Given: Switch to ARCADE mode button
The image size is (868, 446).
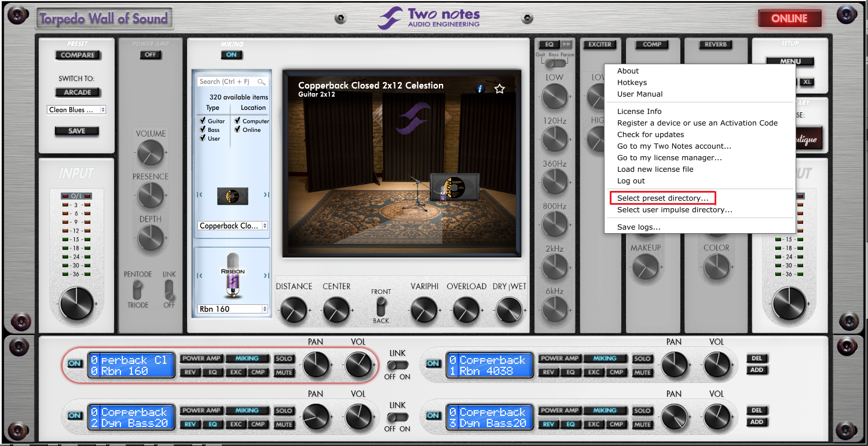Looking at the screenshot, I should click(78, 93).
